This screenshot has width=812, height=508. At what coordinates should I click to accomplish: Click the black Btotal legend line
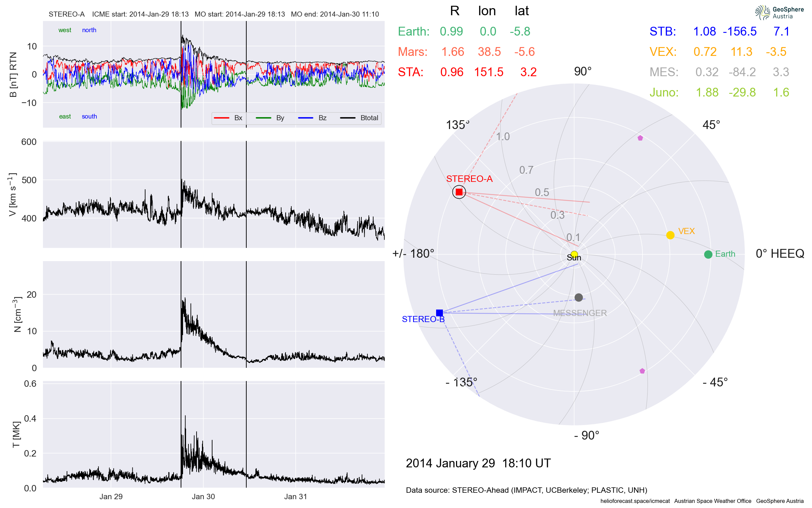(348, 118)
